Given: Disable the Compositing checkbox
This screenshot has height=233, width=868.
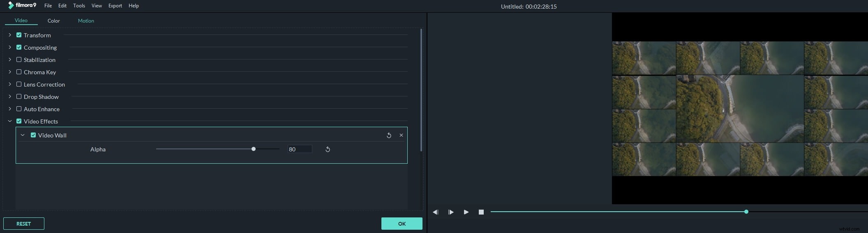Looking at the screenshot, I should [x=19, y=48].
